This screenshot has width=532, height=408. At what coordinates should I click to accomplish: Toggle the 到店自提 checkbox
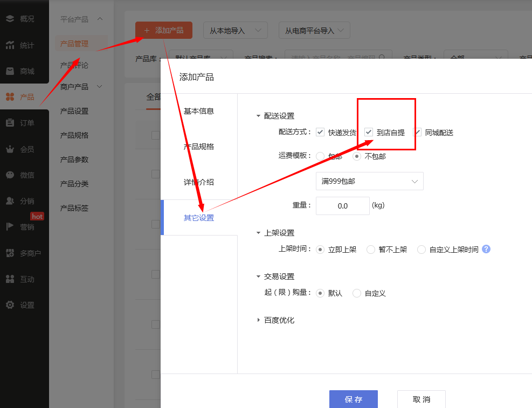pos(369,132)
